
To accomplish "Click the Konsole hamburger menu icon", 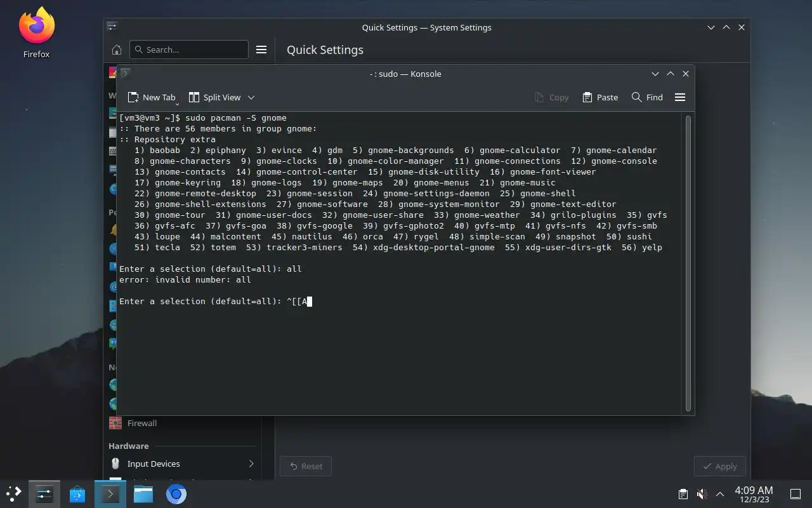I will (680, 97).
